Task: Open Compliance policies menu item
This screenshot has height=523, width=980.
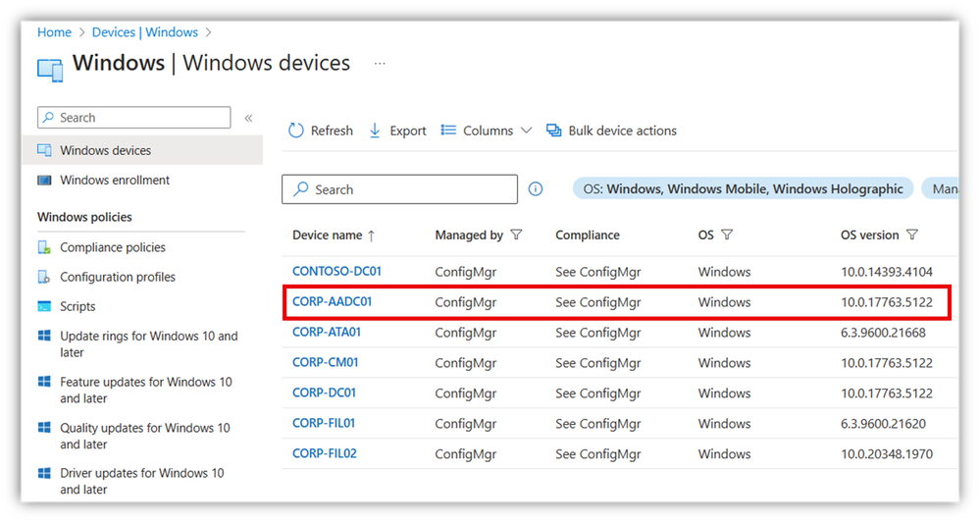Action: pyautogui.click(x=113, y=247)
